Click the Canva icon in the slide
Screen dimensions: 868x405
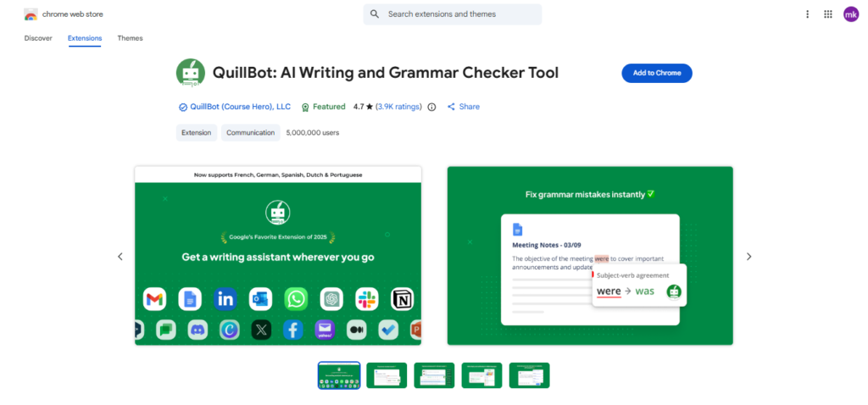click(230, 330)
